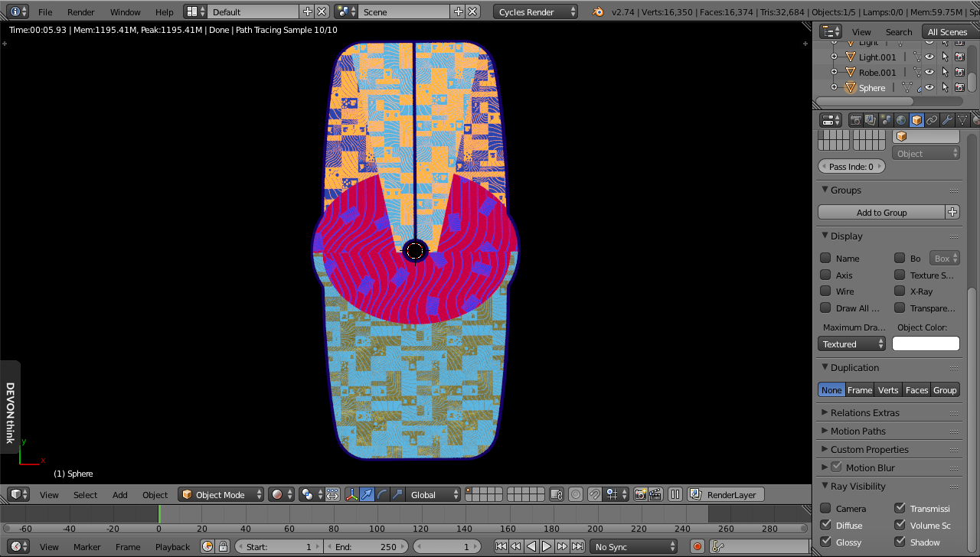980x557 pixels.
Task: Open snap element selector
Action: pyautogui.click(x=615, y=494)
